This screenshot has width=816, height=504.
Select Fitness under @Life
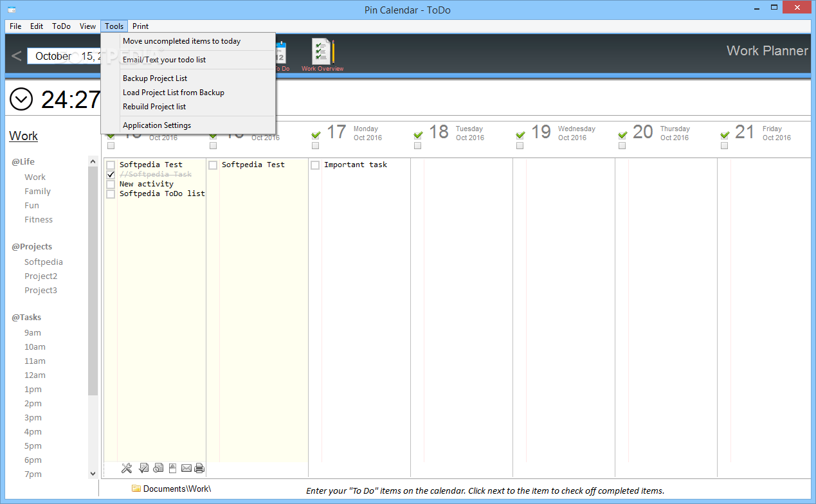tap(39, 220)
